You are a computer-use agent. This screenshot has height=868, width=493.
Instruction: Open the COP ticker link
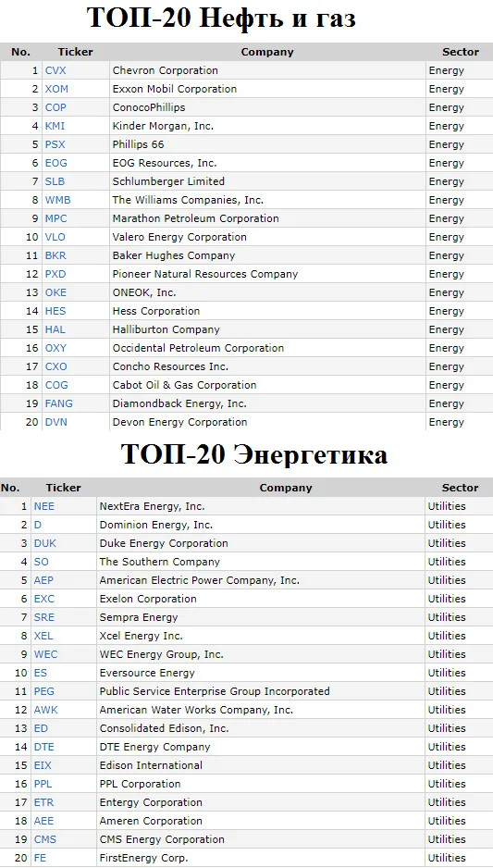coord(55,107)
